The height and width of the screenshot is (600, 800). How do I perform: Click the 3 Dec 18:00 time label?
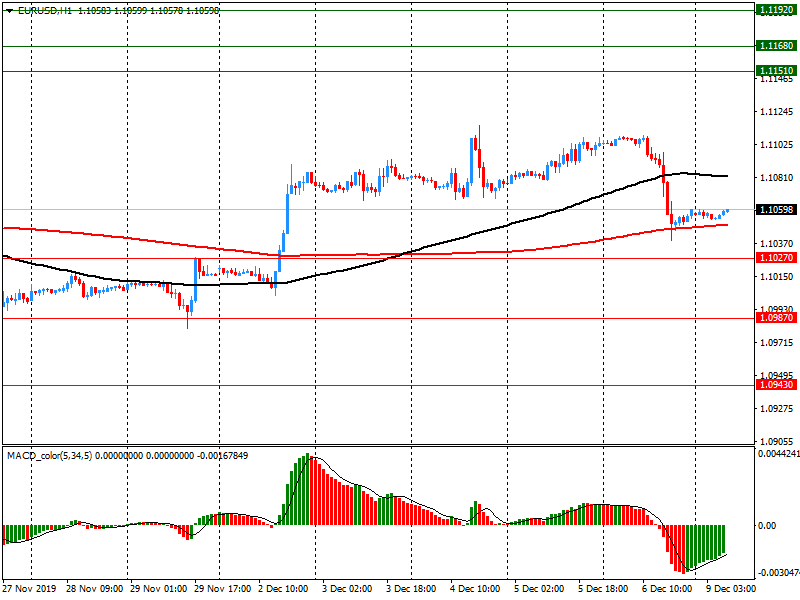pos(411,589)
